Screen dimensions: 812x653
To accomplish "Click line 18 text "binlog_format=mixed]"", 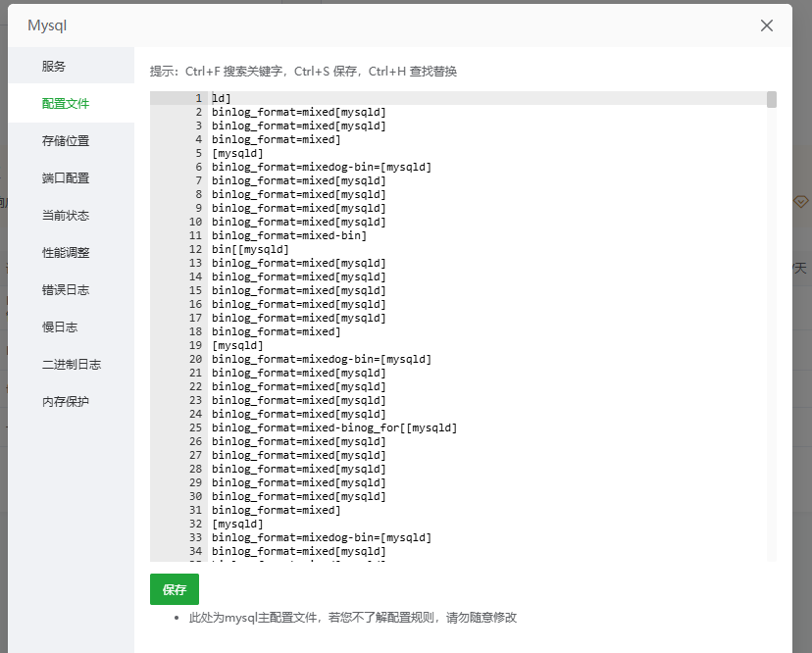I will (x=276, y=331).
